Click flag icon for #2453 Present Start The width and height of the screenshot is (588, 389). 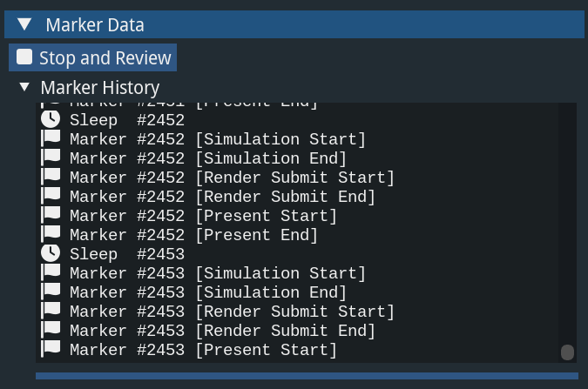tap(51, 350)
